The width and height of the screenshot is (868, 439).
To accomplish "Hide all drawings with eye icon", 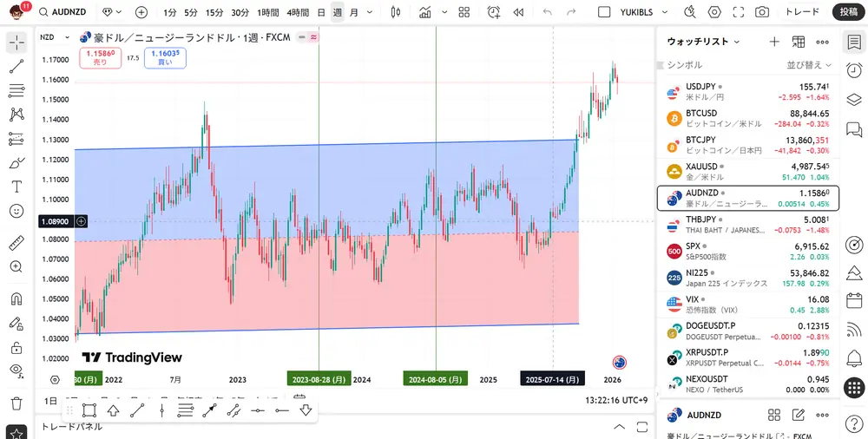I will click(x=16, y=370).
